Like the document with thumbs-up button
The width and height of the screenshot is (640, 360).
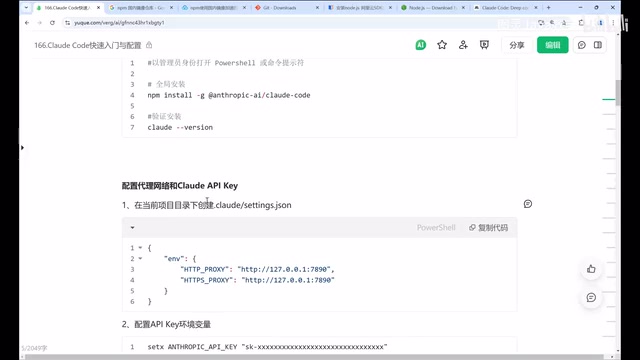[x=591, y=269]
